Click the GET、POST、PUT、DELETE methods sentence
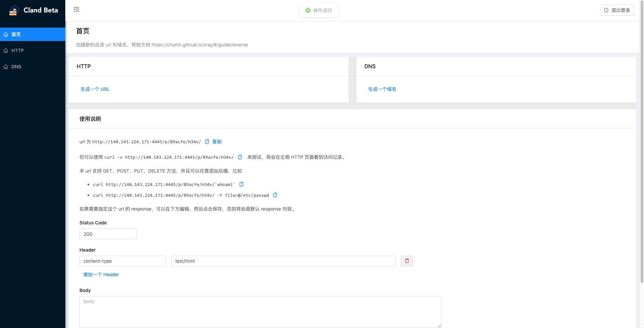This screenshot has width=644, height=328. click(x=161, y=171)
